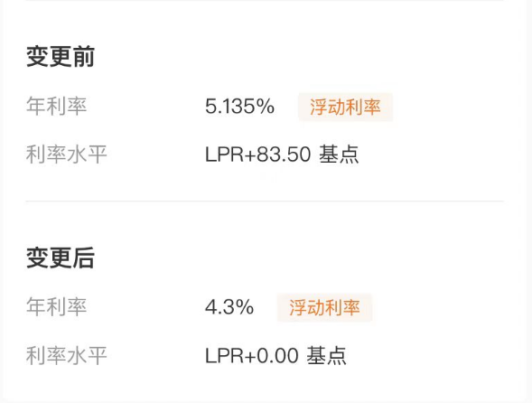Click the percent sign in 5.135%
Screen dimensions: 532x403
point(266,107)
